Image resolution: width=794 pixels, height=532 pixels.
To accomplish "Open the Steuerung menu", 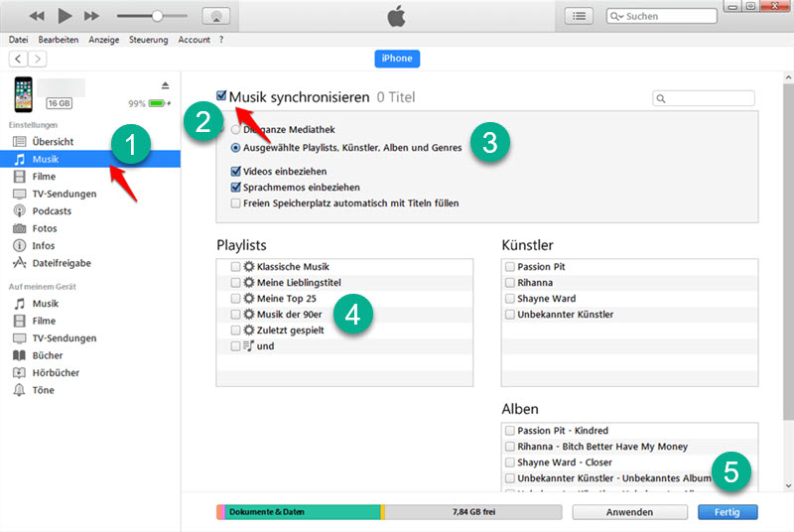I will [148, 40].
